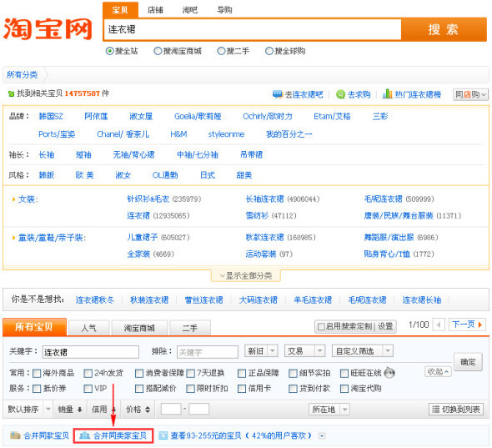Click the 秋装连衣裙 suggestion link
Viewport: 492px width, 448px height.
[x=149, y=300]
